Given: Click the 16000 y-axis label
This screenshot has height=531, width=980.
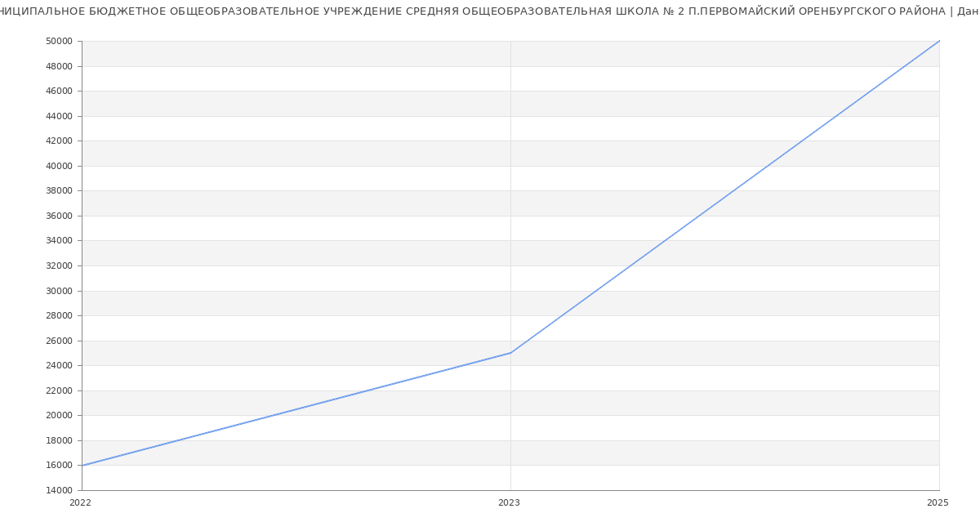Looking at the screenshot, I should point(59,466).
